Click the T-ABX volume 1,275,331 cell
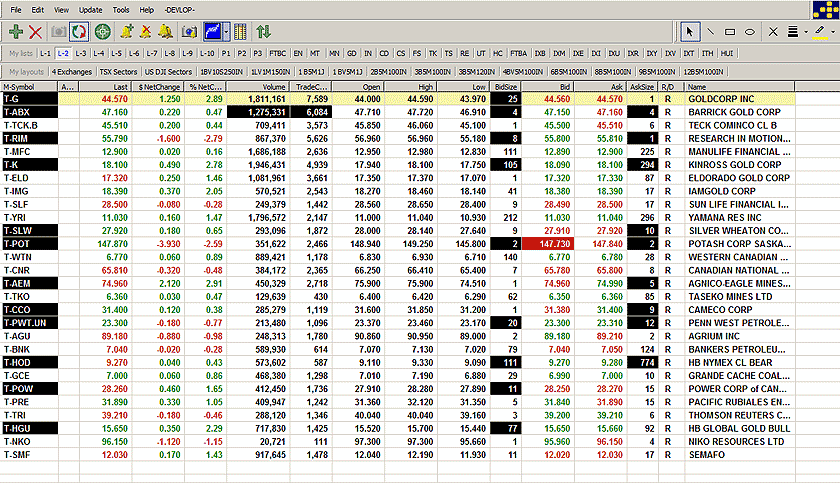 [x=258, y=112]
